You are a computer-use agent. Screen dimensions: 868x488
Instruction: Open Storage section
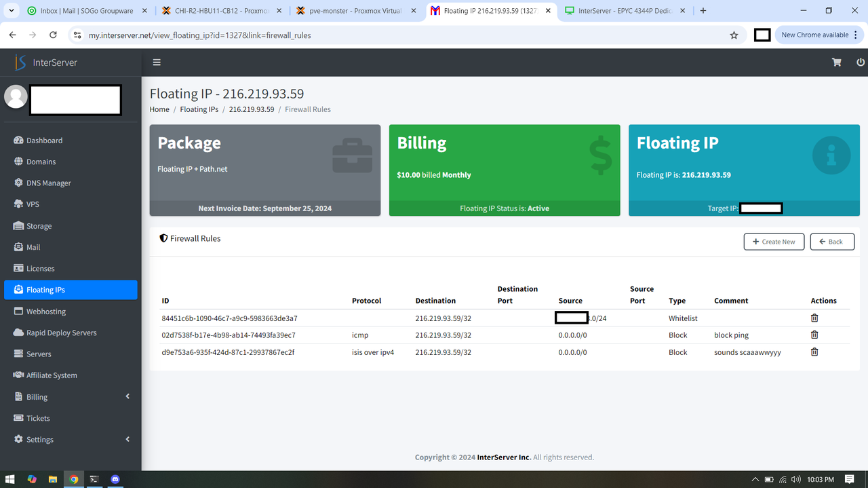pos(71,226)
